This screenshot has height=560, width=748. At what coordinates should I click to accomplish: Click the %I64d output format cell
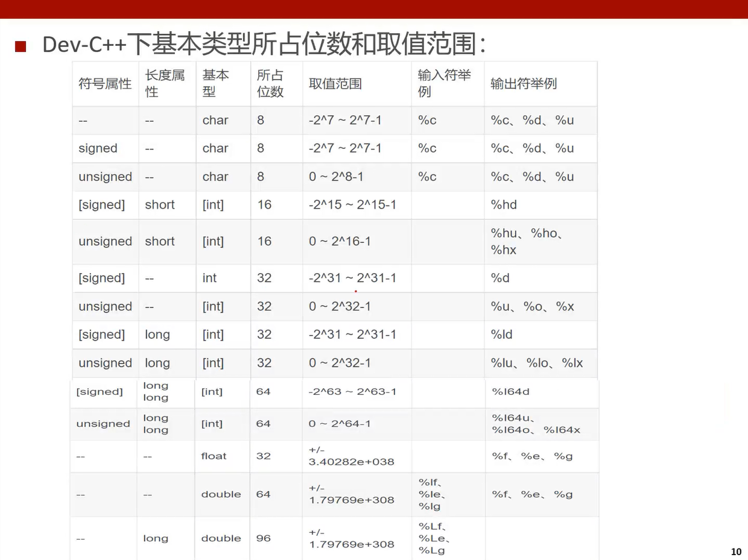coord(510,392)
